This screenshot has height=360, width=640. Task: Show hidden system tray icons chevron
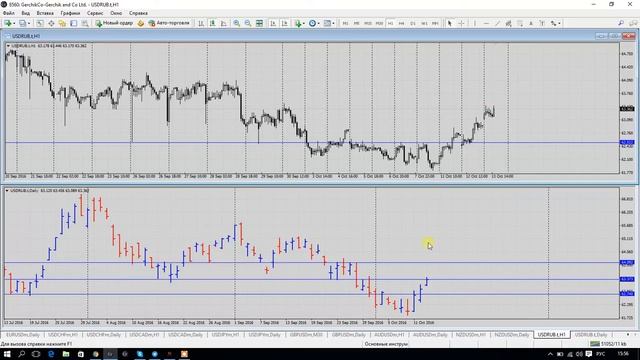[550, 354]
